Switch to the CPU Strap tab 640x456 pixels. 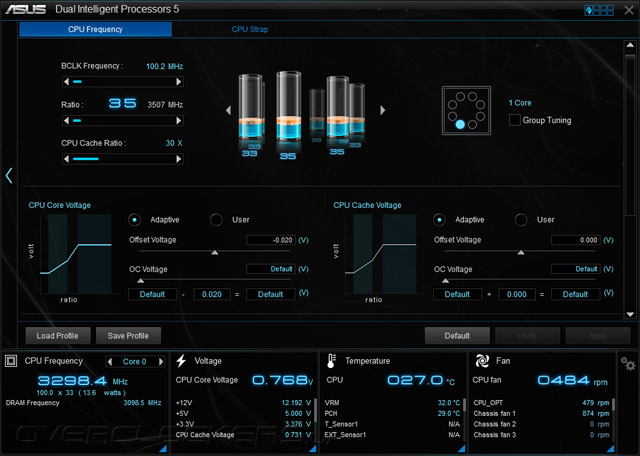(x=250, y=29)
